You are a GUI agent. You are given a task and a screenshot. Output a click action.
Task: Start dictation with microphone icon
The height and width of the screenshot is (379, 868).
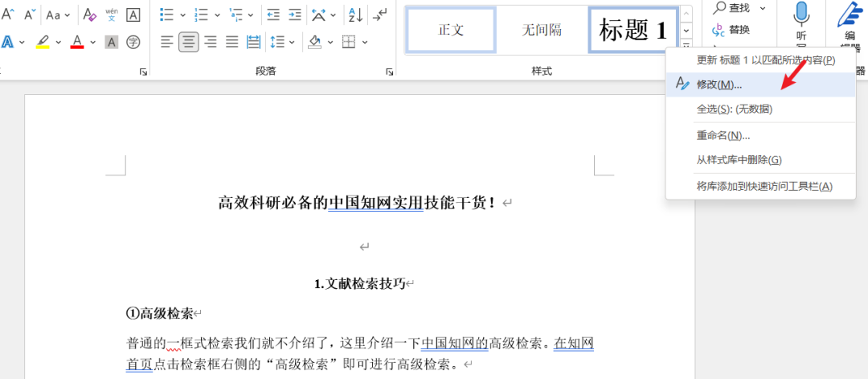[x=801, y=14]
